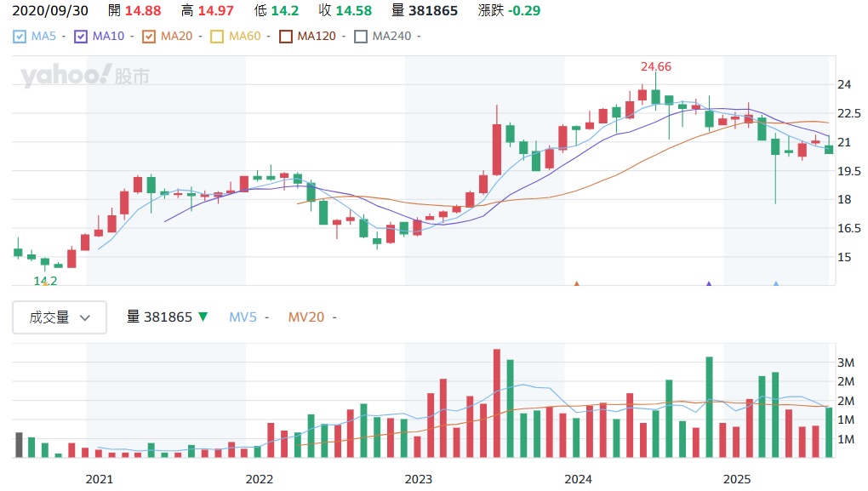868x491 pixels.
Task: Turn on the MA120 line checkbox
Action: [286, 37]
